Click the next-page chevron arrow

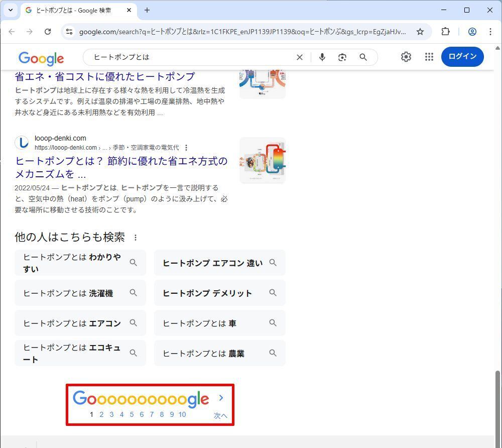coord(221,398)
